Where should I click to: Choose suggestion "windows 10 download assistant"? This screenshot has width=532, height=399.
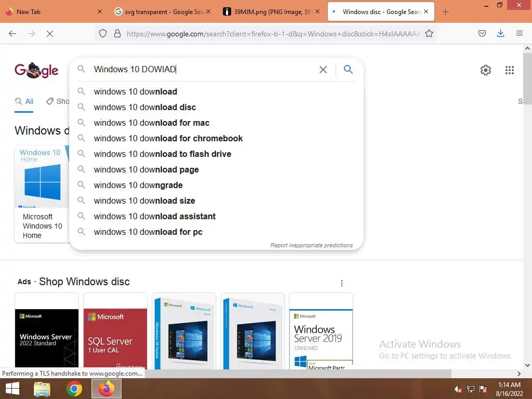(216, 217)
